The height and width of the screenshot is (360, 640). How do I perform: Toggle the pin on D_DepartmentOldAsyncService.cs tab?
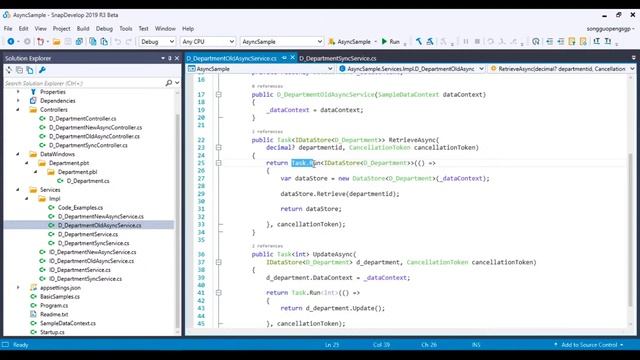284,58
